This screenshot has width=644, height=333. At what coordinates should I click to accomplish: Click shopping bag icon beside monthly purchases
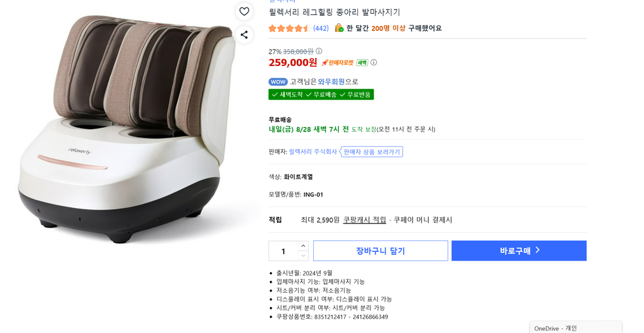click(339, 28)
